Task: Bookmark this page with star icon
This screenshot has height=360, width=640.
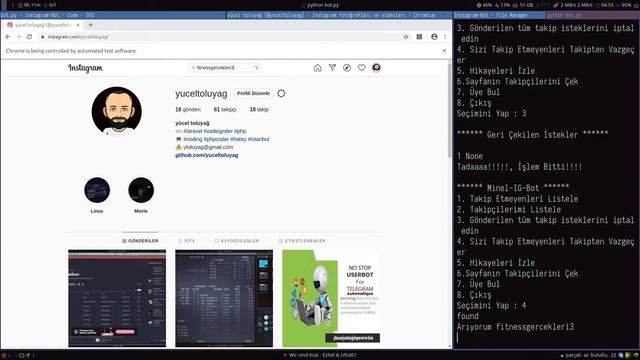Action: (x=406, y=37)
